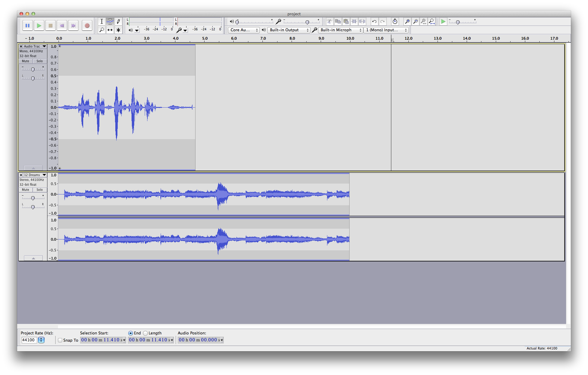Click the Undo arrow icon
The image size is (588, 375).
[x=374, y=21]
